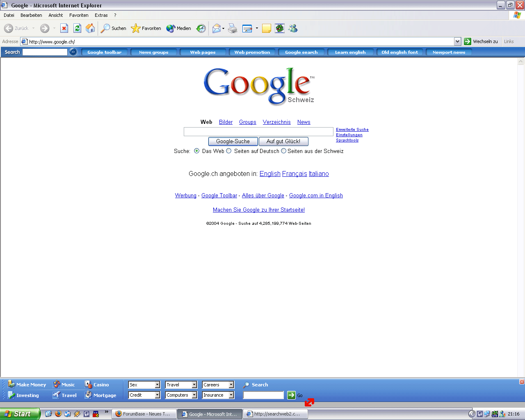Click the forward navigation arrow

coord(45,28)
